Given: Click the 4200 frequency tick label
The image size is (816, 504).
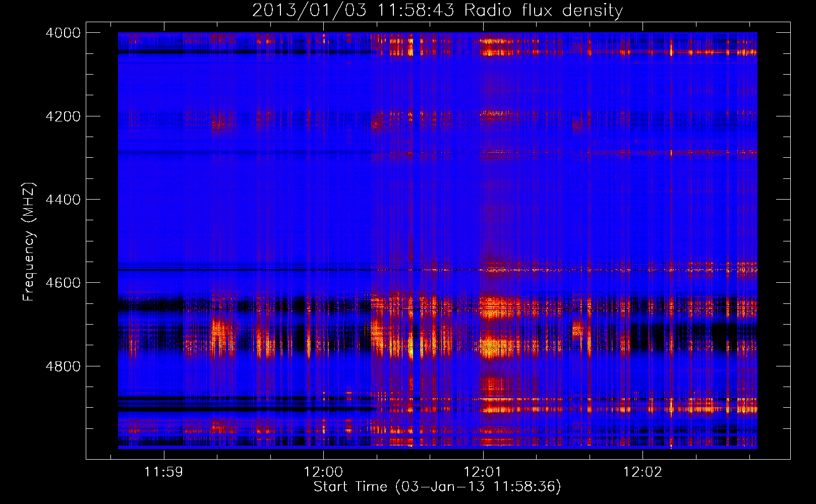Looking at the screenshot, I should click(63, 116).
